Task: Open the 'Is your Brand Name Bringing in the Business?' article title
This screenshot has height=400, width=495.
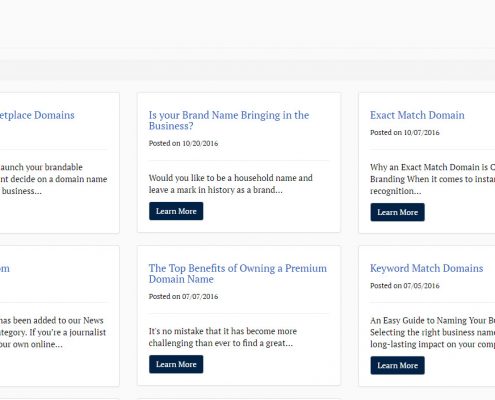Action: (x=229, y=120)
